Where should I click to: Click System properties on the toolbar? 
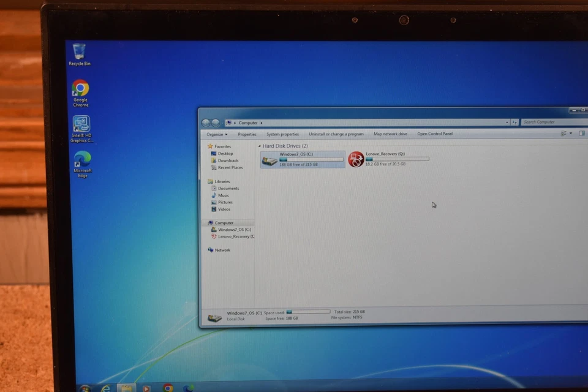click(x=282, y=134)
